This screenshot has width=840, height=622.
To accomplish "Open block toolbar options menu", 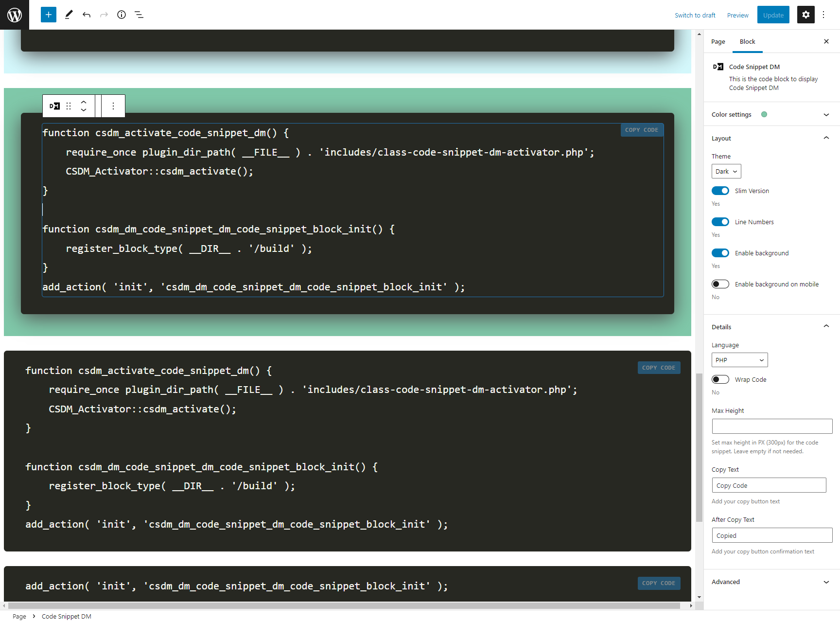I will click(x=113, y=106).
